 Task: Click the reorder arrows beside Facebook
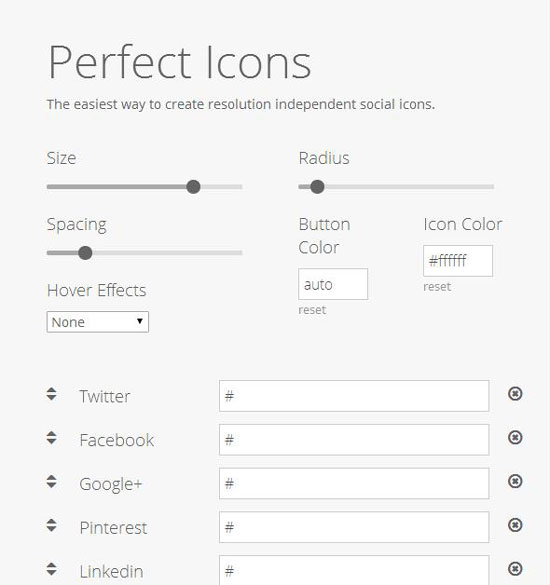coord(51,438)
